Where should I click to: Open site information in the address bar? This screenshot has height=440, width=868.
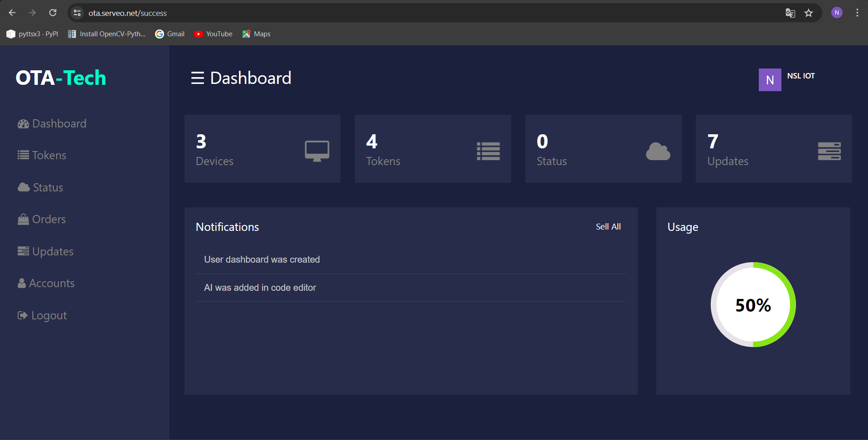[77, 13]
